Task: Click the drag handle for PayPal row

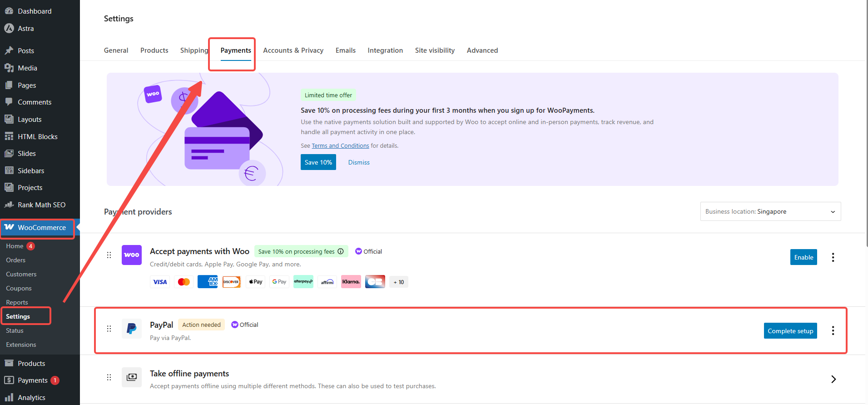Action: click(x=109, y=329)
